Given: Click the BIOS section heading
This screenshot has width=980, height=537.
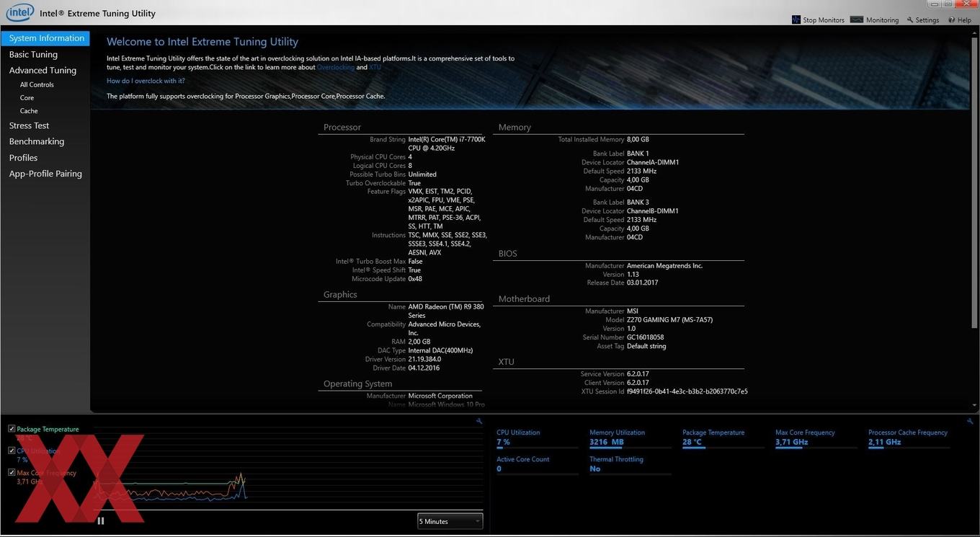Looking at the screenshot, I should click(x=508, y=254).
